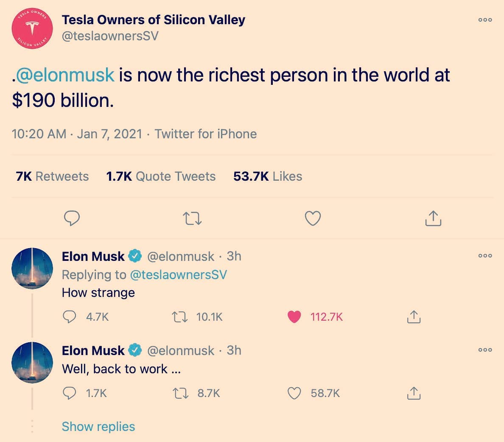This screenshot has height=442, width=504.
Task: Like the Tesla Owners tweet with the heart
Action: (313, 218)
